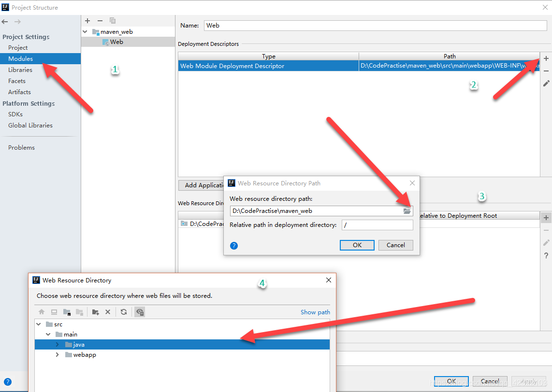
Task: Open help icon in Web Resource Directory Path dialog
Action: click(x=234, y=245)
